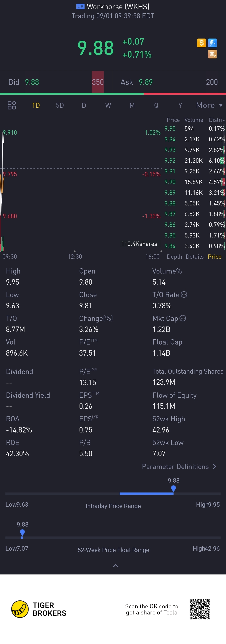This screenshot has width=226, height=644.
Task: Select the Price distribution tab
Action: click(x=214, y=257)
